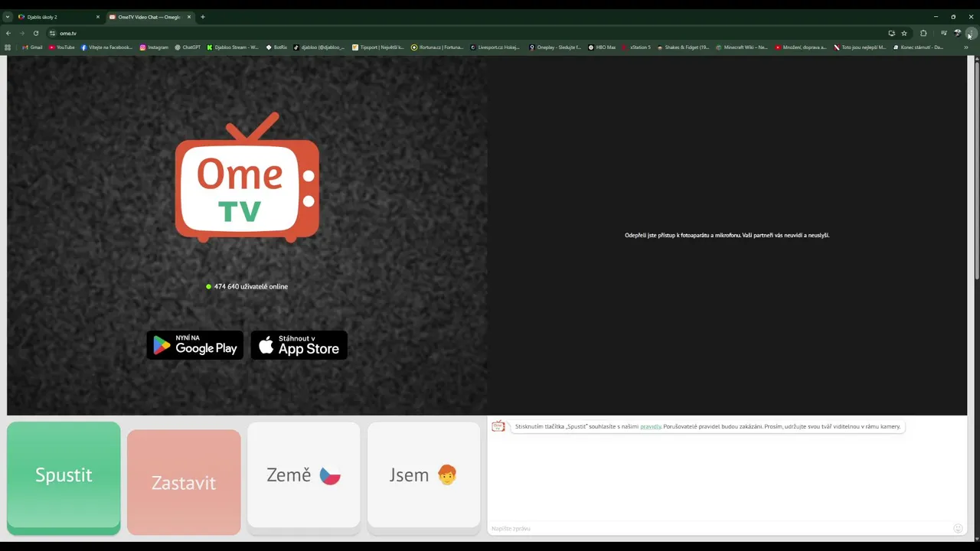Open the emoji picker in chat input
The width and height of the screenshot is (980, 551).
tap(958, 528)
